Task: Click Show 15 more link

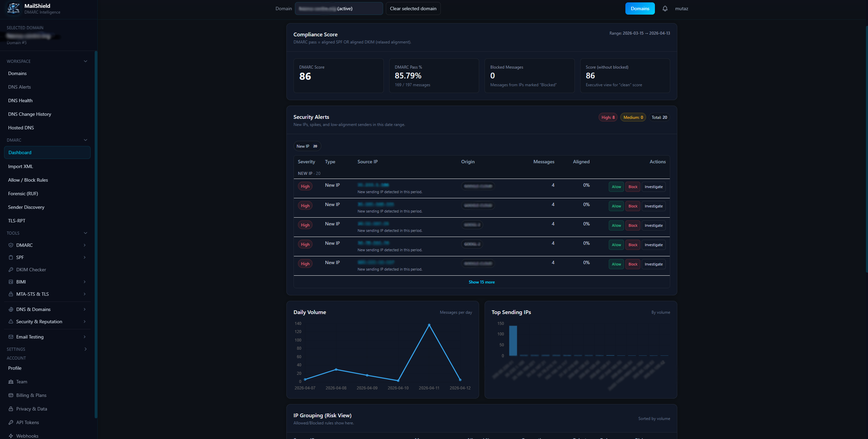Action: pos(482,282)
